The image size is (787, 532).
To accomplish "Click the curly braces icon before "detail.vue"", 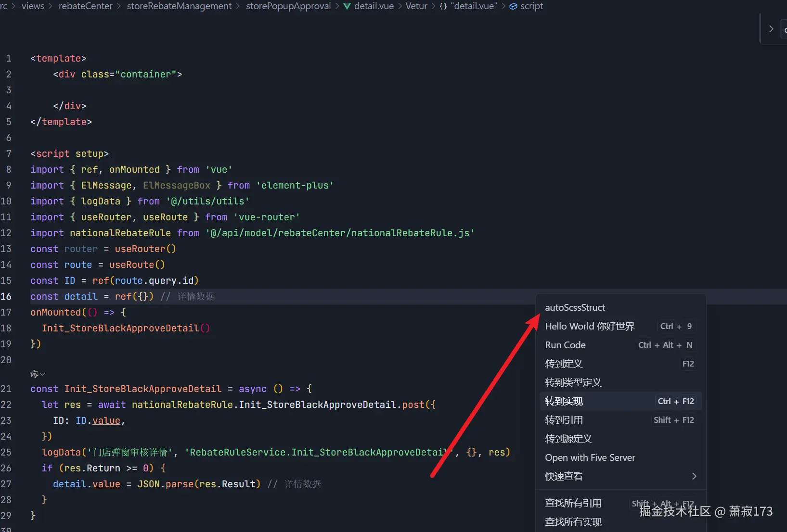I will pyautogui.click(x=443, y=6).
